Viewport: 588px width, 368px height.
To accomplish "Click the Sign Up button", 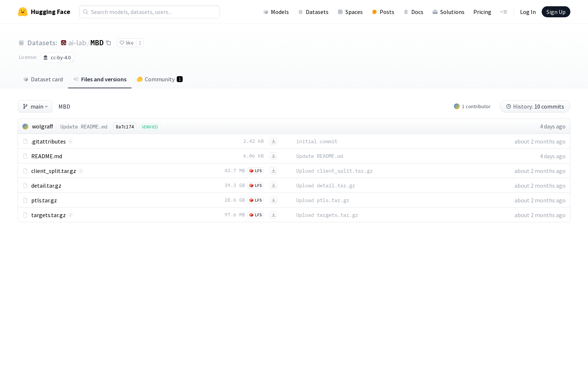I will (x=556, y=12).
